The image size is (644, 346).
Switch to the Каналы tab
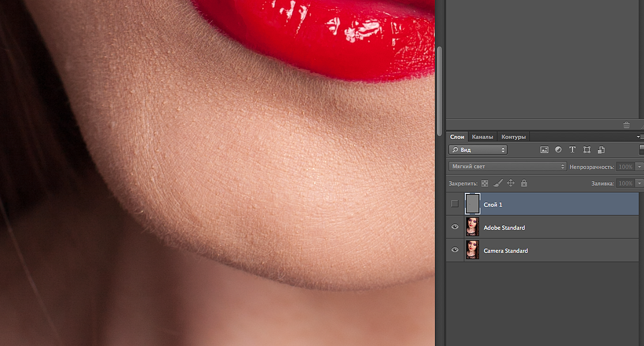click(482, 137)
